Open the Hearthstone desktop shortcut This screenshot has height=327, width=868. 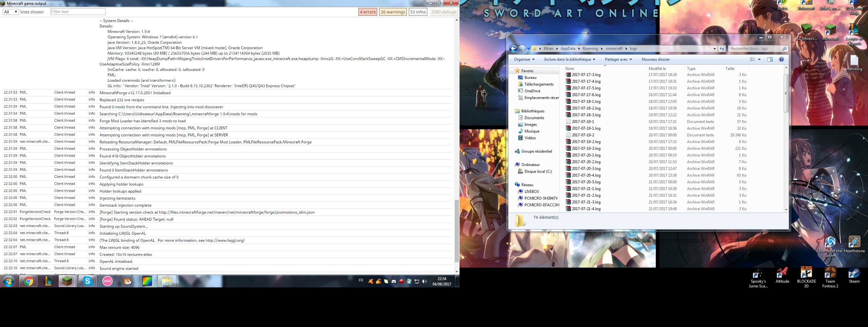854,244
